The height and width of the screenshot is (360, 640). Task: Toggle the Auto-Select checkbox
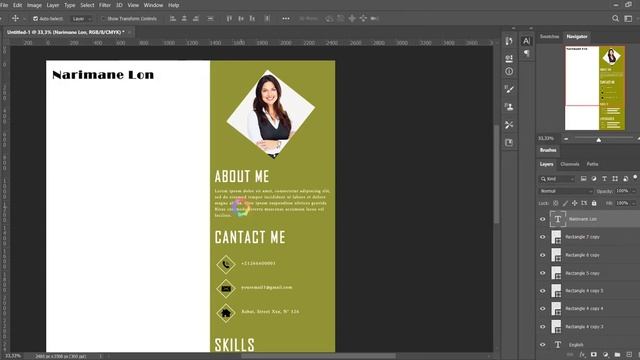point(36,19)
